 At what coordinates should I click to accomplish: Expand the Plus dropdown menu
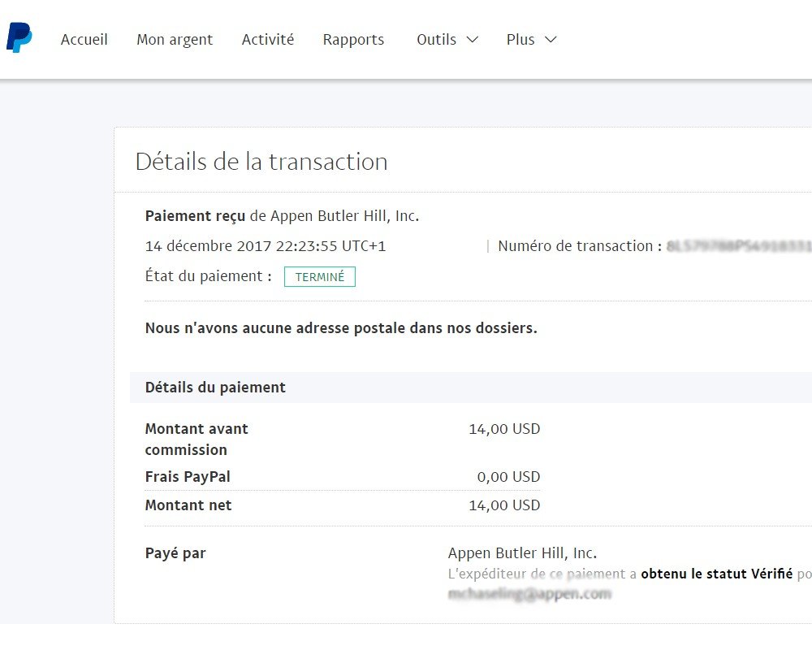pyautogui.click(x=531, y=39)
